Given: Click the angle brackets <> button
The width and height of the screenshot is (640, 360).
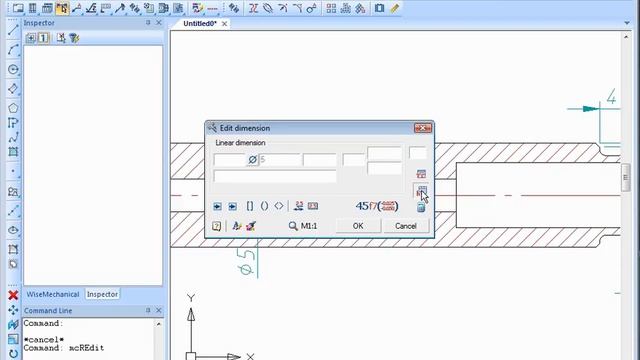Looking at the screenshot, I should (279, 206).
